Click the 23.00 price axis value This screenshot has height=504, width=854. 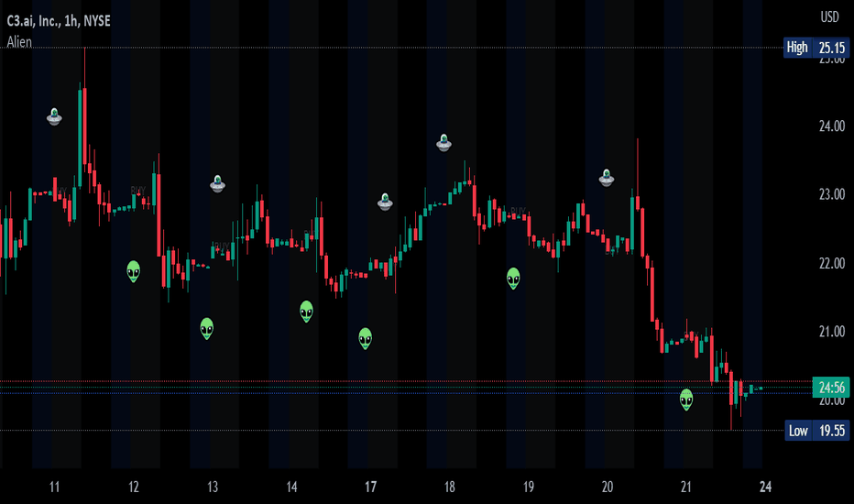pos(832,194)
